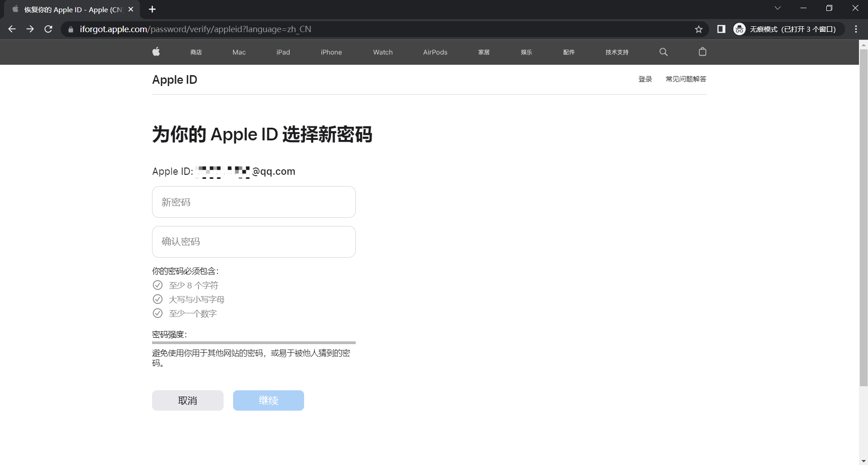This screenshot has width=868, height=465.
Task: Reload the page with refresh icon
Action: pos(48,29)
